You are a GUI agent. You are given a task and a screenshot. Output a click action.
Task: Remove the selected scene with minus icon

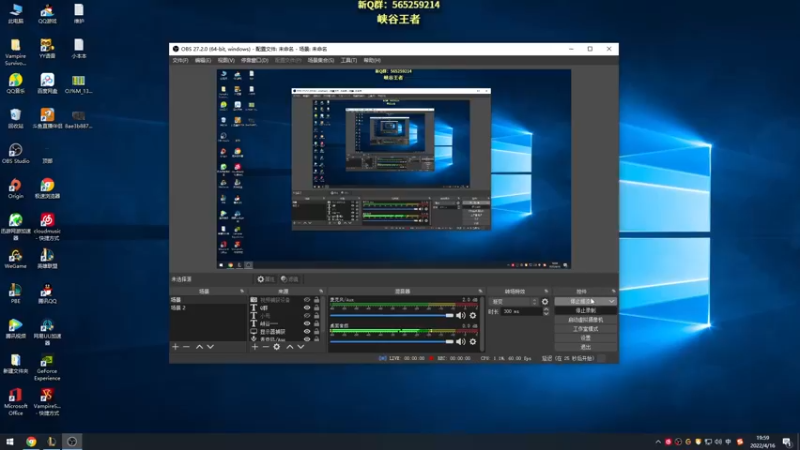click(186, 347)
